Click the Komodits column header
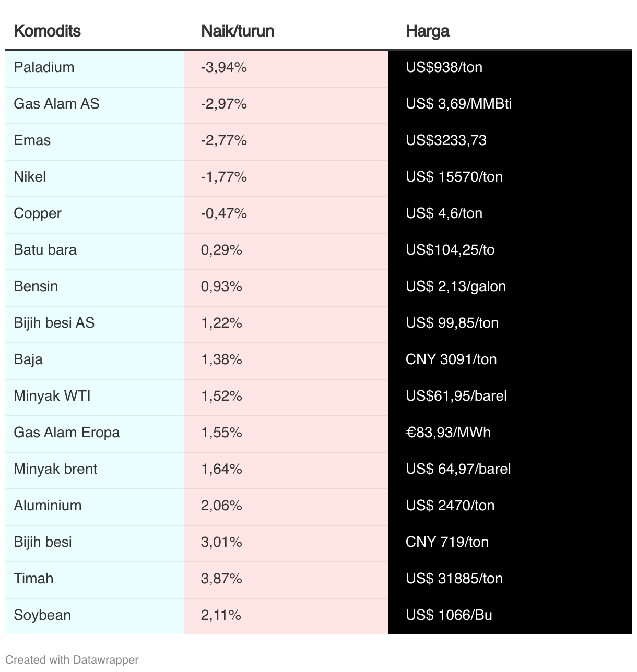 47,31
